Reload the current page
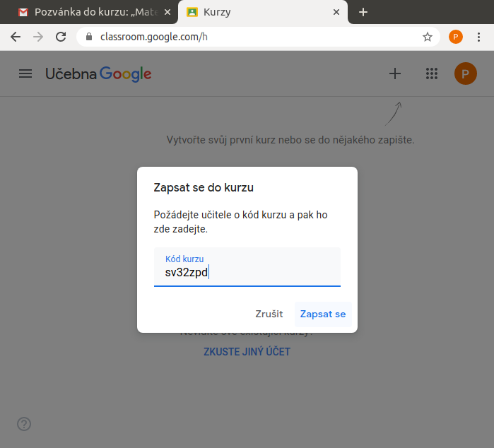This screenshot has height=448, width=494. pyautogui.click(x=61, y=37)
